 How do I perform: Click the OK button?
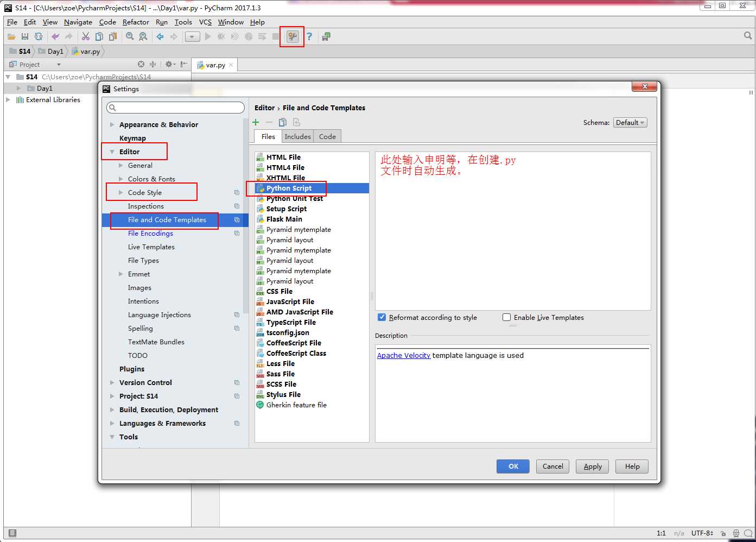coord(513,466)
